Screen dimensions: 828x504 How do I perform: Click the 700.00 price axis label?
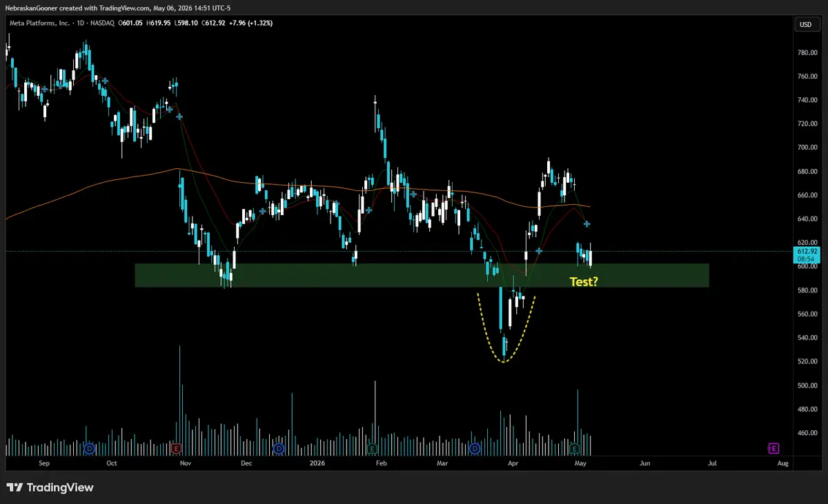click(807, 148)
